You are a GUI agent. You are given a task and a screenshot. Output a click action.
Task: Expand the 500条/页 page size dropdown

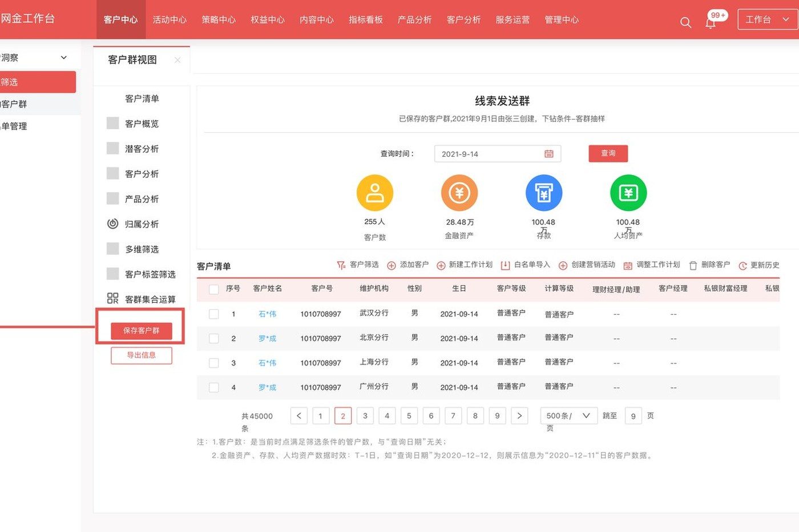[x=568, y=416]
